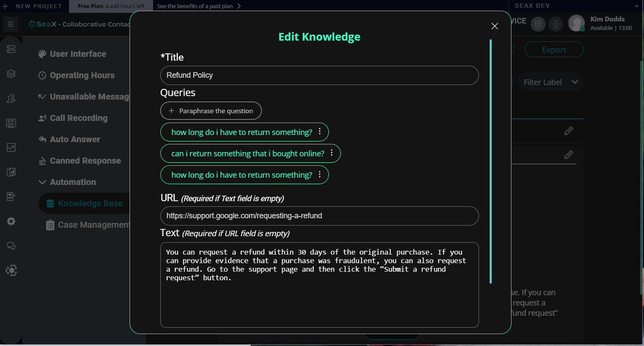The image size is (644, 346).
Task: Open Call Recording settings
Action: click(x=78, y=118)
